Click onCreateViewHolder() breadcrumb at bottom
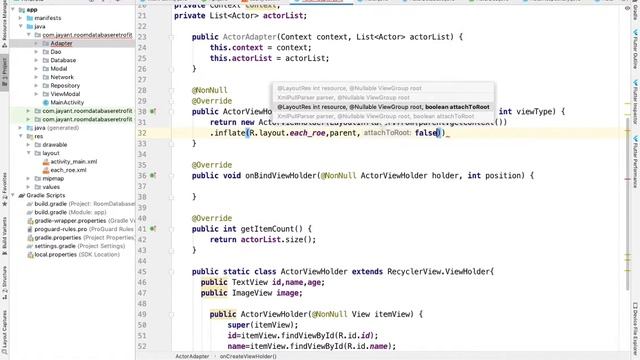This screenshot has width=640, height=360. point(248,356)
